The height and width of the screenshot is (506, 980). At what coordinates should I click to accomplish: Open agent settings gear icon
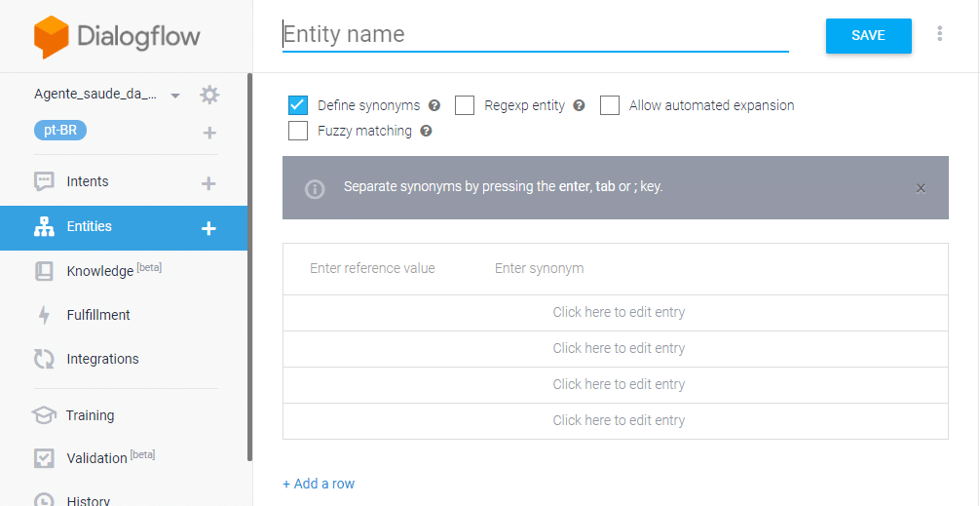pyautogui.click(x=209, y=95)
